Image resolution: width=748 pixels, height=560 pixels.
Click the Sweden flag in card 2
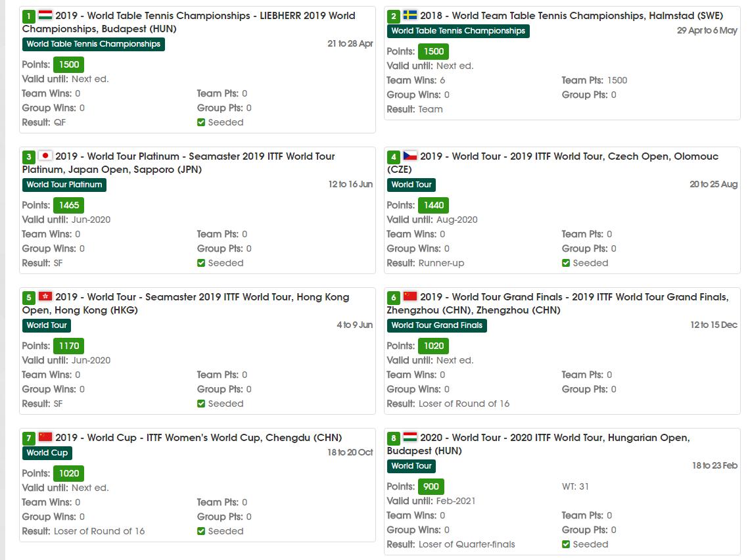pyautogui.click(x=410, y=15)
